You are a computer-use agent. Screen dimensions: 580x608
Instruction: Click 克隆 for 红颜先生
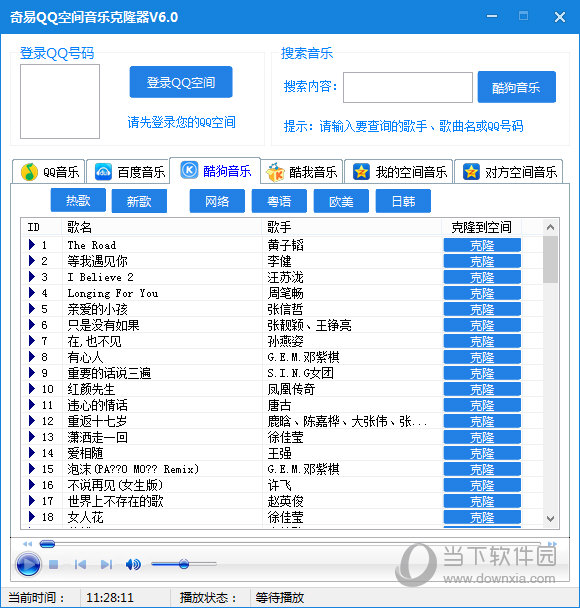[x=482, y=389]
